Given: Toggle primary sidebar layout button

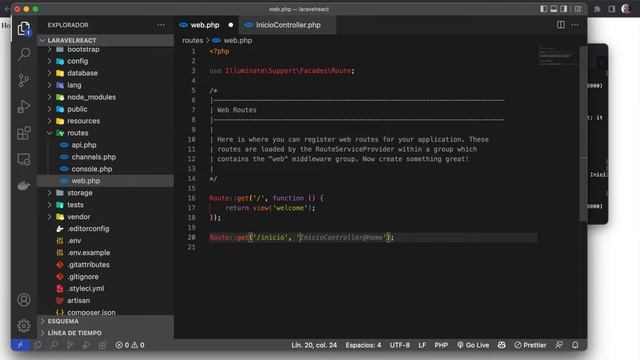Looking at the screenshot, I should 544,9.
